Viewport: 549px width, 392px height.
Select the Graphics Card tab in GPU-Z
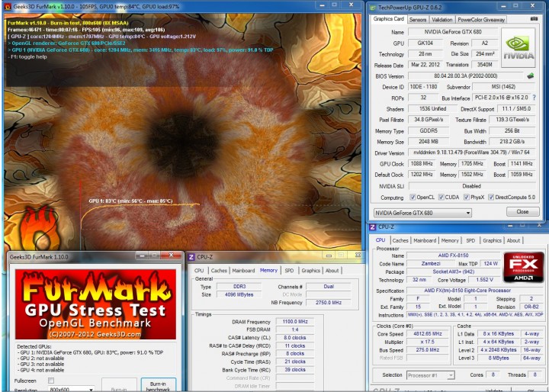[389, 19]
